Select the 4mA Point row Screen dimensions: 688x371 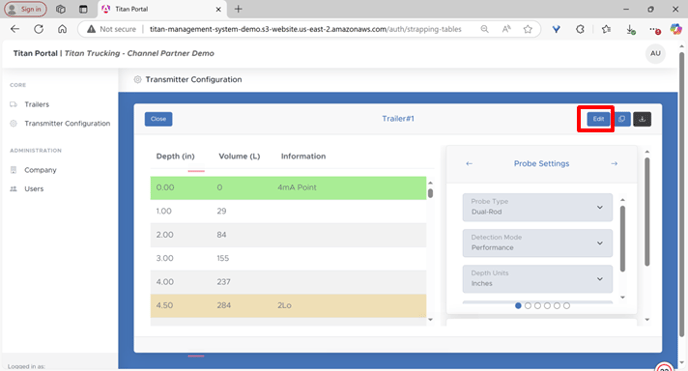[288, 188]
